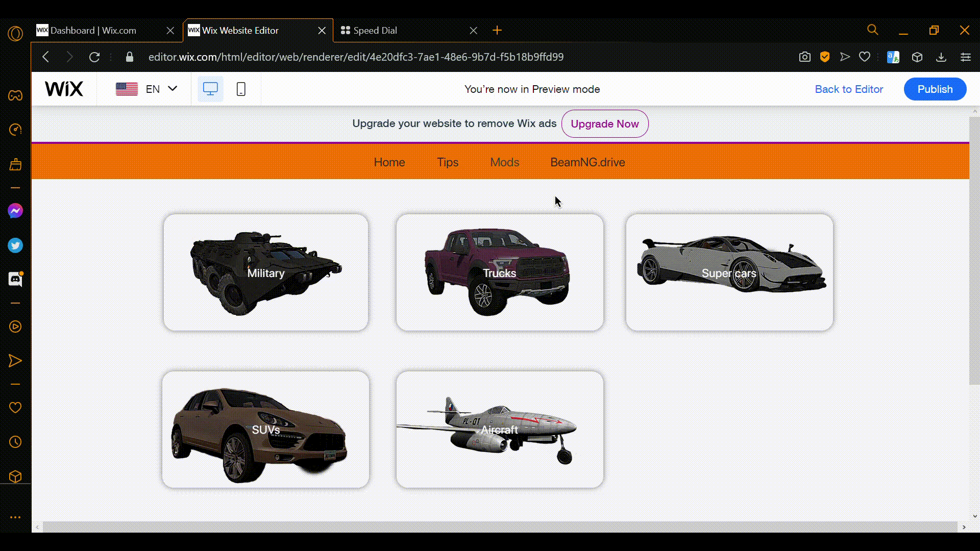
Task: Click the Upgrade Now button
Action: coord(605,124)
